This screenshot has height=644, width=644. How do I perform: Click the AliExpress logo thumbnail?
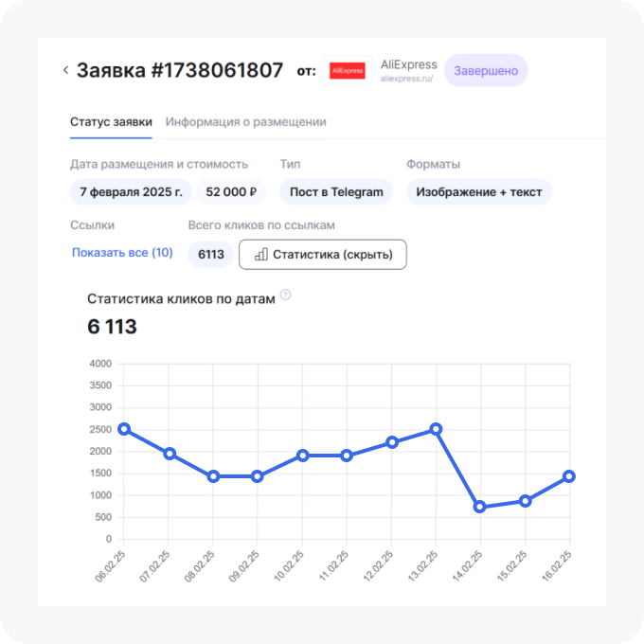[348, 71]
